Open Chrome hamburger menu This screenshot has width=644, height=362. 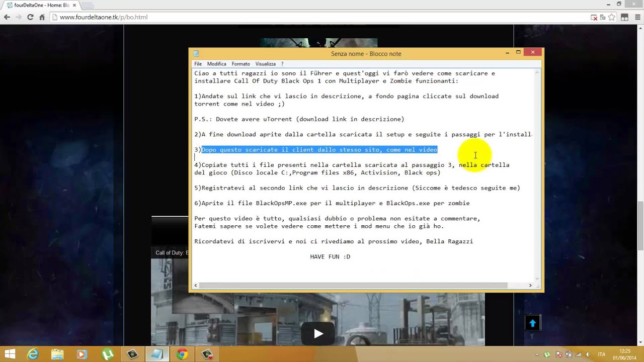point(636,17)
